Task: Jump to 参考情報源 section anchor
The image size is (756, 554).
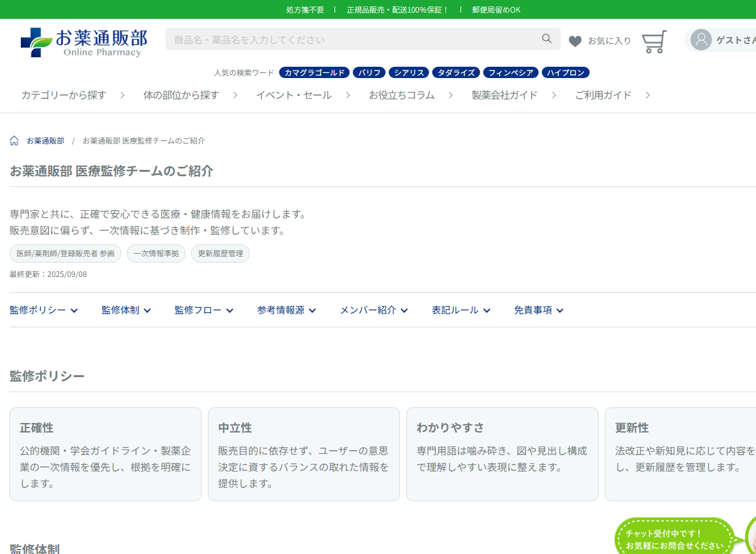Action: tap(287, 310)
